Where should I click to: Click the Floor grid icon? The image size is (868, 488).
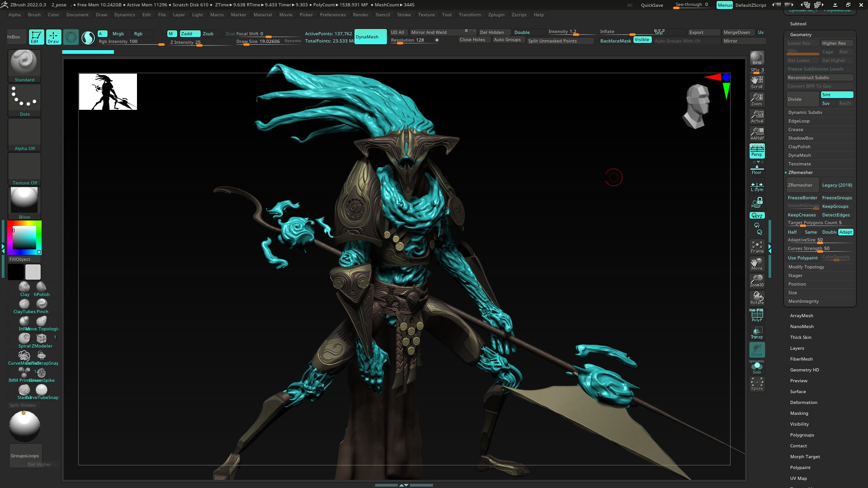point(757,169)
